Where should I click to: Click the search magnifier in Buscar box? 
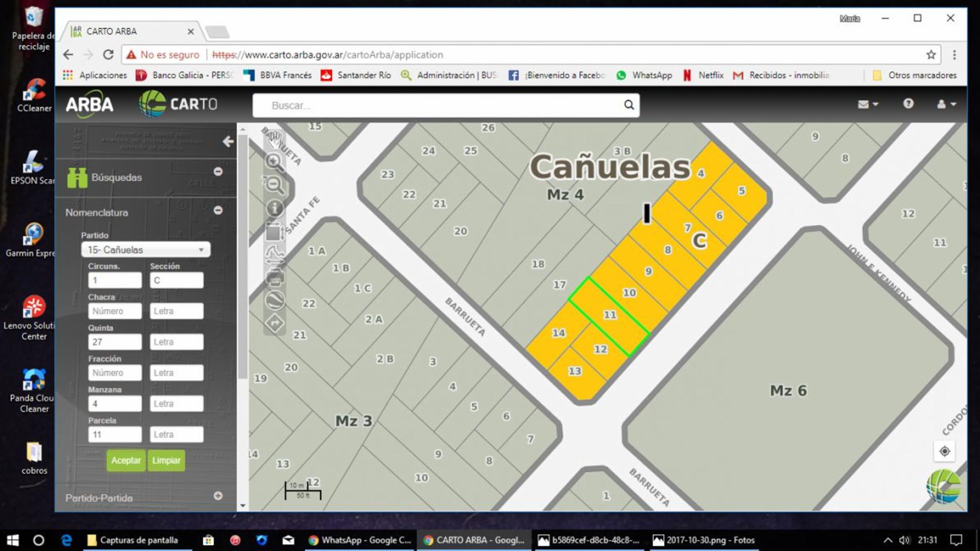(629, 105)
